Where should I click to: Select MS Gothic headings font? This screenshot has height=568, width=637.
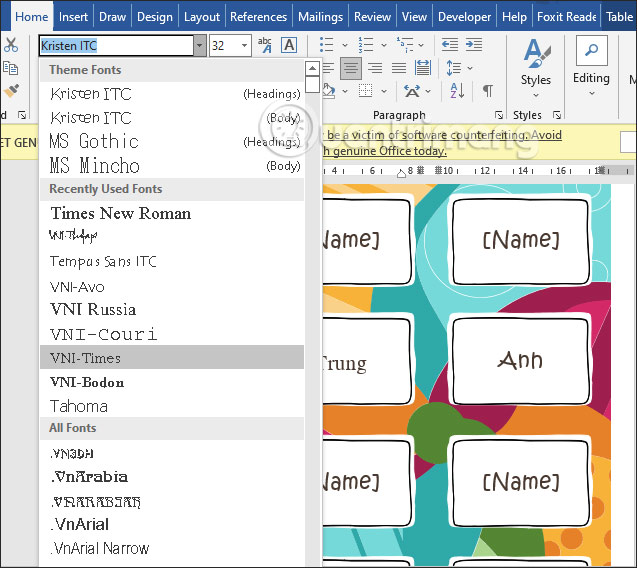coord(172,141)
